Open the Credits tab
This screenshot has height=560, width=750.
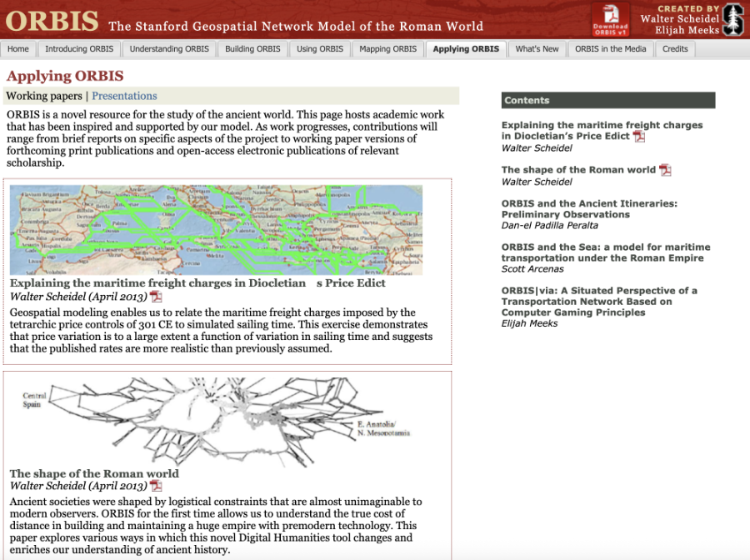[675, 49]
